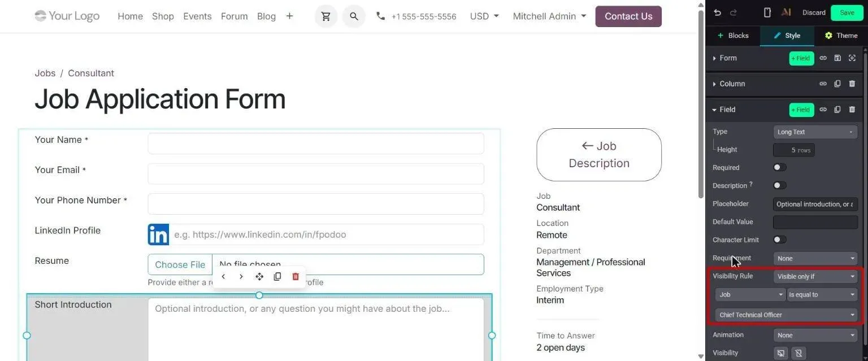Open Visibility Rule dropdown 'Visible only if'
Viewport: 868px width, 361px height.
click(815, 277)
